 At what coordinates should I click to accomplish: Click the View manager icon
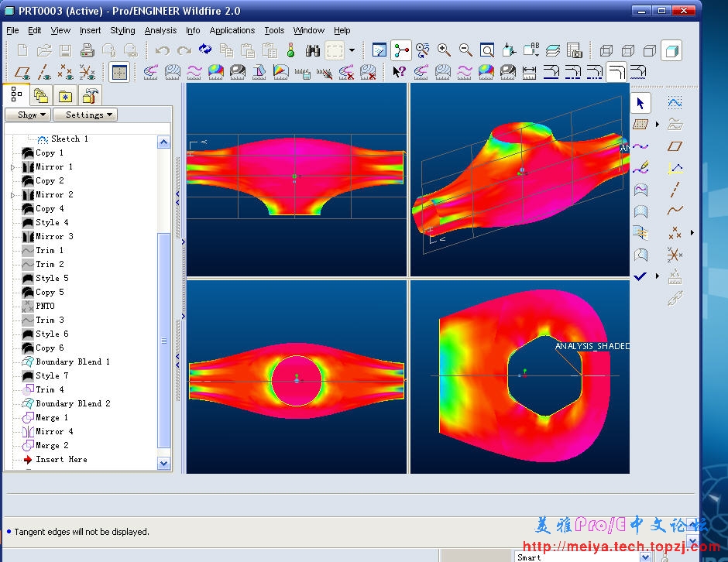tap(575, 50)
